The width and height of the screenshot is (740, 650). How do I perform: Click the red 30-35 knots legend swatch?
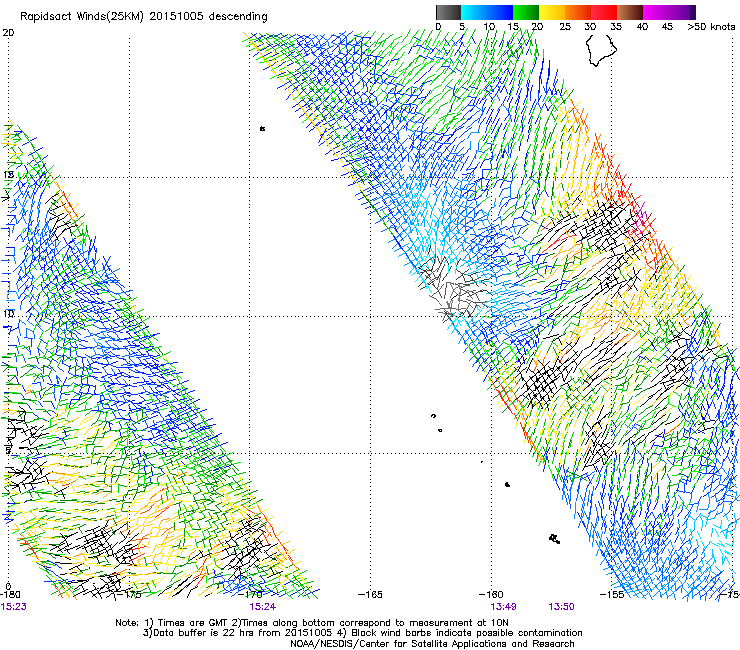click(x=604, y=12)
